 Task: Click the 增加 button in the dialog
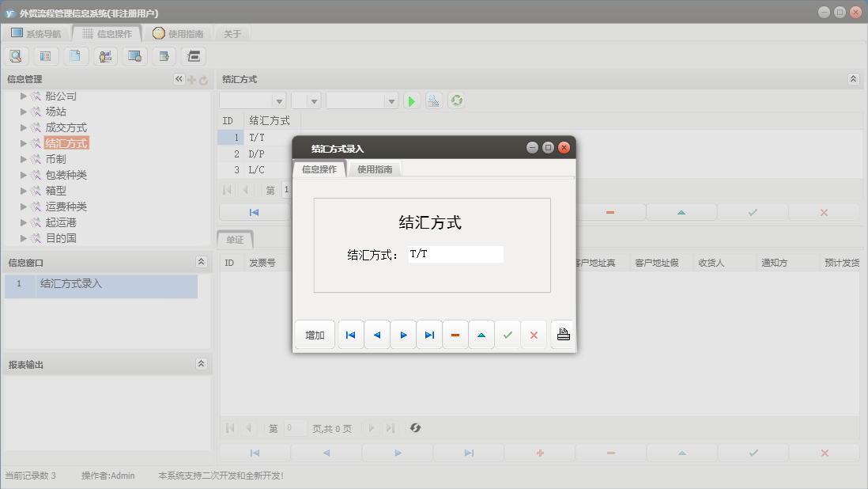[x=314, y=334]
